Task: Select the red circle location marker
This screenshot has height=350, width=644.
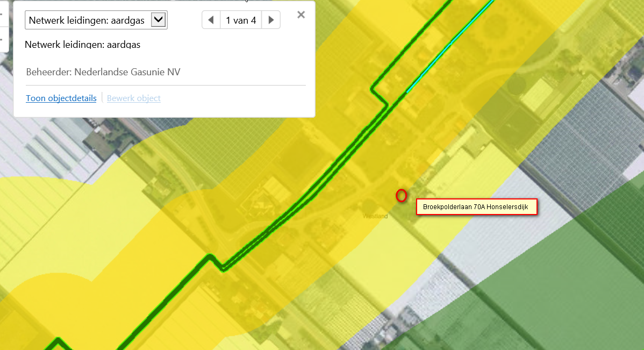Action: pyautogui.click(x=401, y=196)
